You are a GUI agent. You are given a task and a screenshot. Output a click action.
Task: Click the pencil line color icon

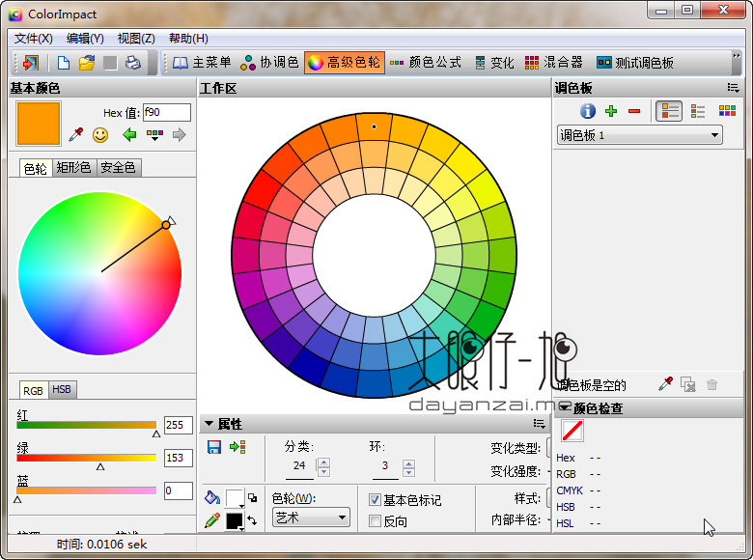[212, 520]
